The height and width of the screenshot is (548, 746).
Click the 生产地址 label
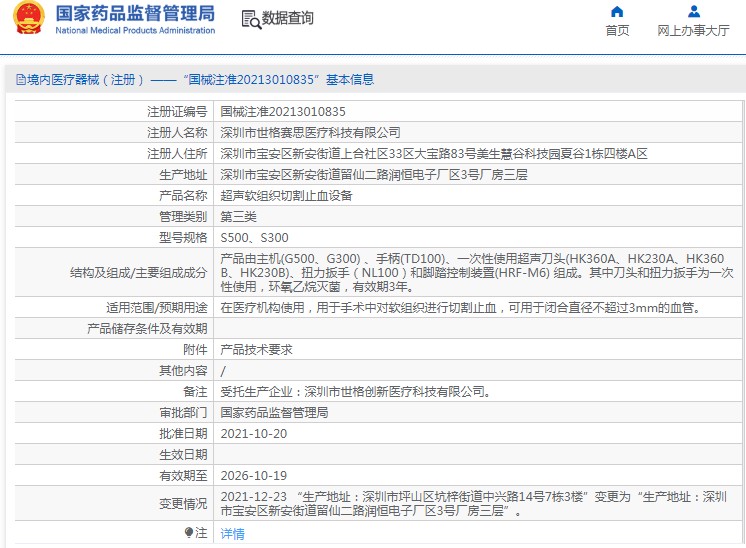coord(183,175)
